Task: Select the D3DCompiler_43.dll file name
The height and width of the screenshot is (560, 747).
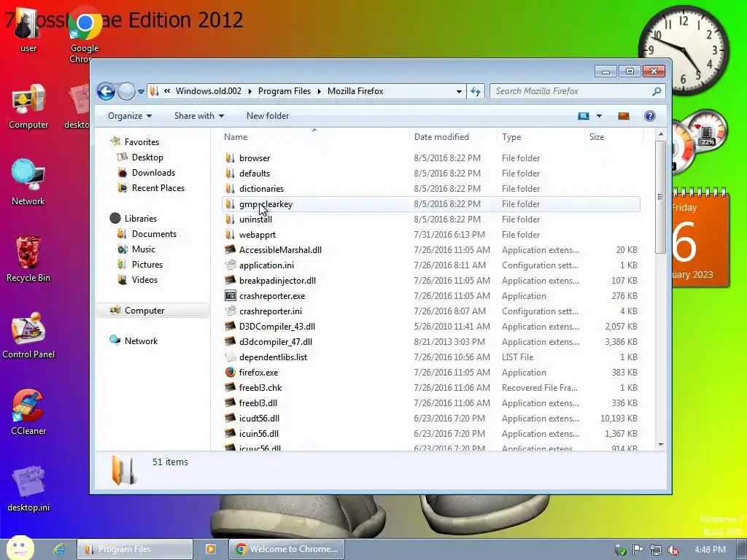Action: (x=276, y=326)
